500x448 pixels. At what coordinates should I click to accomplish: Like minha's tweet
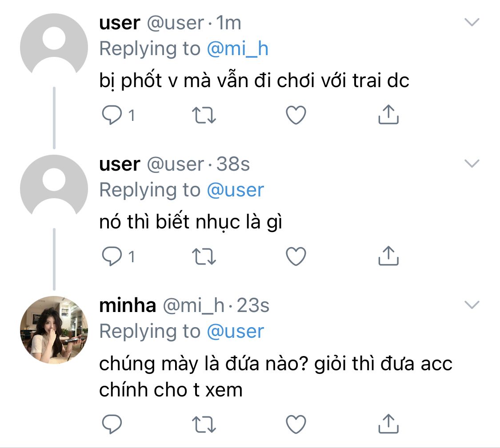click(296, 424)
